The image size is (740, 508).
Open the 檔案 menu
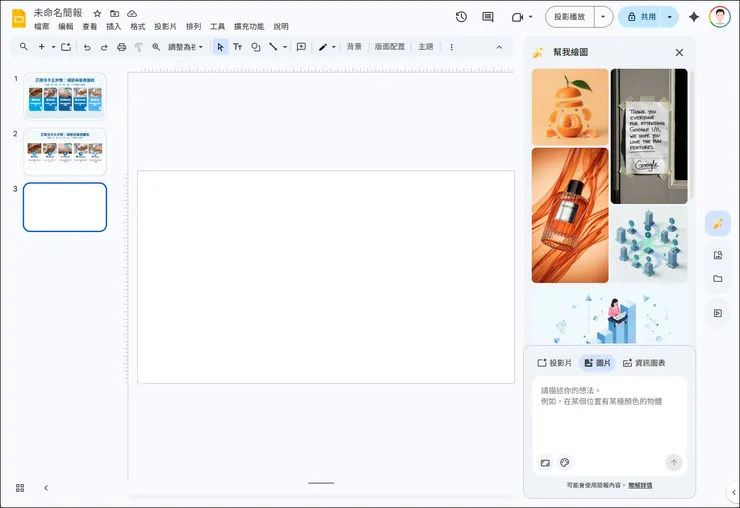pos(42,26)
